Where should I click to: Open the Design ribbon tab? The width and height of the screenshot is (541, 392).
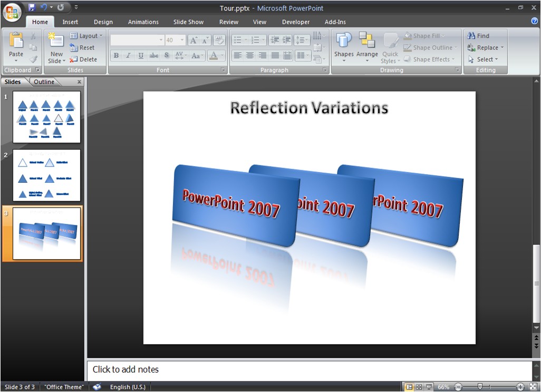click(x=103, y=22)
